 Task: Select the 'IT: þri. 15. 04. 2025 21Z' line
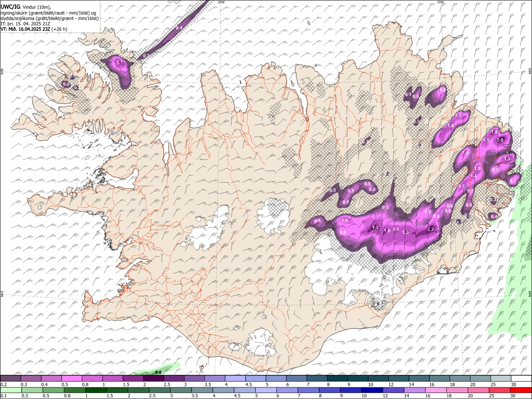[x=26, y=24]
